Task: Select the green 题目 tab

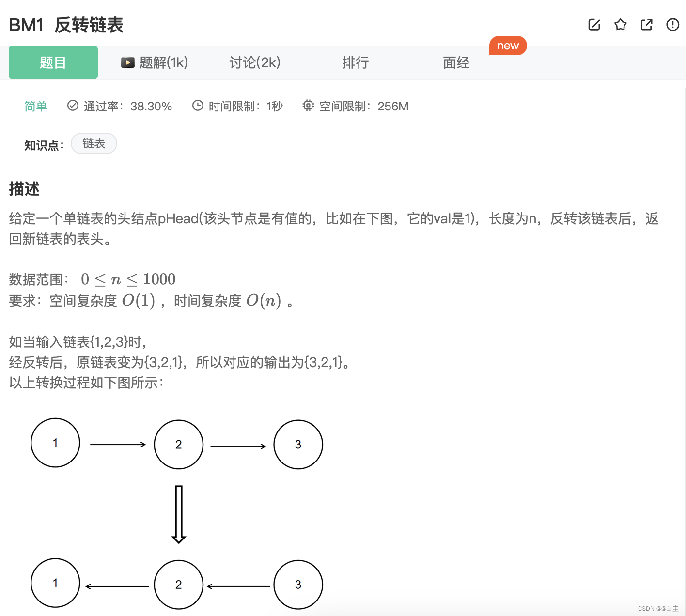Action: [53, 62]
